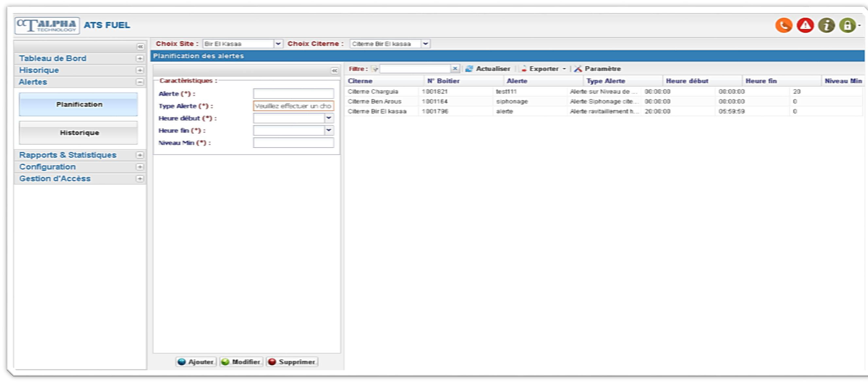
Task: Open the Heure début dropdown
Action: pyautogui.click(x=329, y=118)
